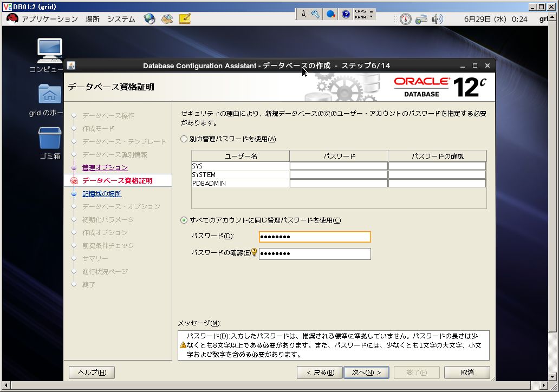Viewport: 559px width, 392px height.
Task: Click the VNC horizontal scrollbar left arrow
Action: click(x=6, y=385)
